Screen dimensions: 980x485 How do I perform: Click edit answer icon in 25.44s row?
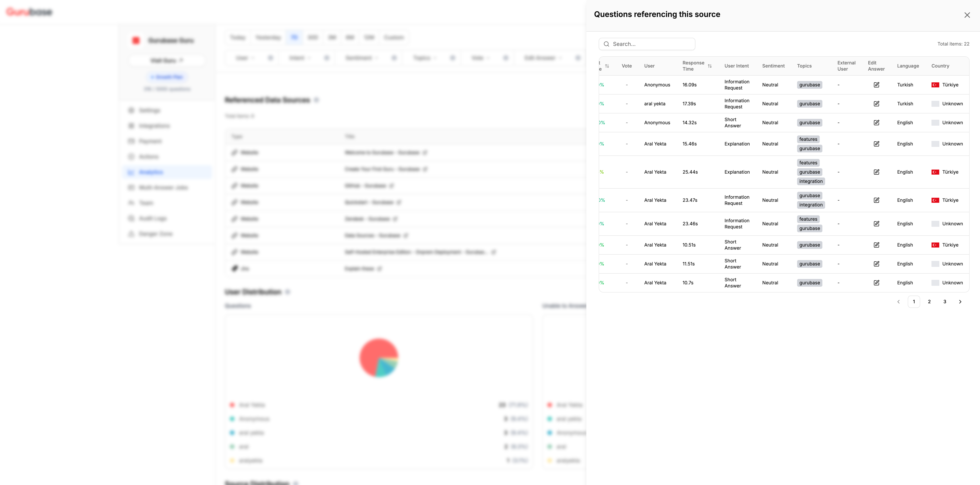click(x=876, y=172)
